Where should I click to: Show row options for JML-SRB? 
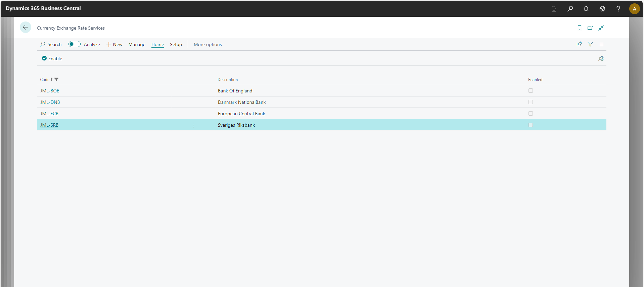pyautogui.click(x=194, y=125)
